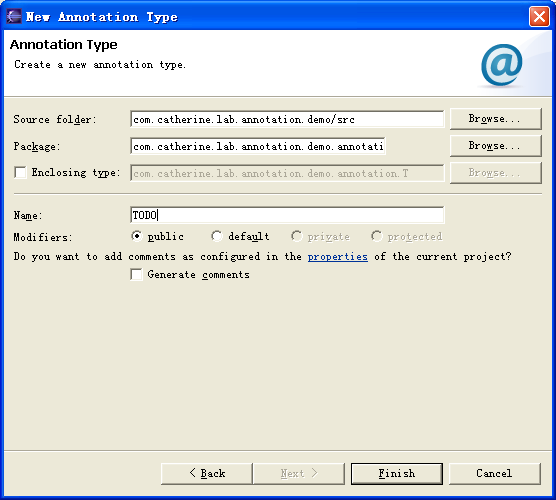
Task: Focus the Name field containing TODO
Action: (x=287, y=215)
